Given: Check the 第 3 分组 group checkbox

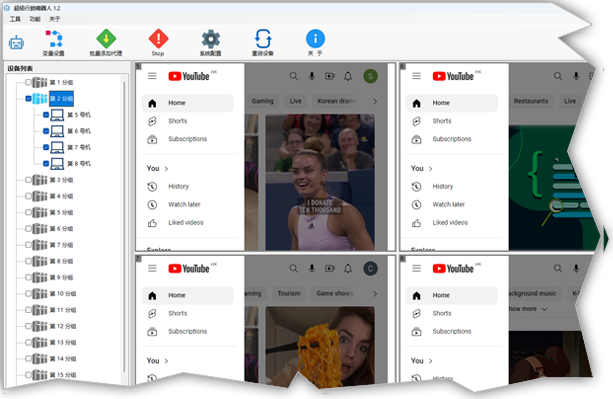Looking at the screenshot, I should (x=28, y=180).
